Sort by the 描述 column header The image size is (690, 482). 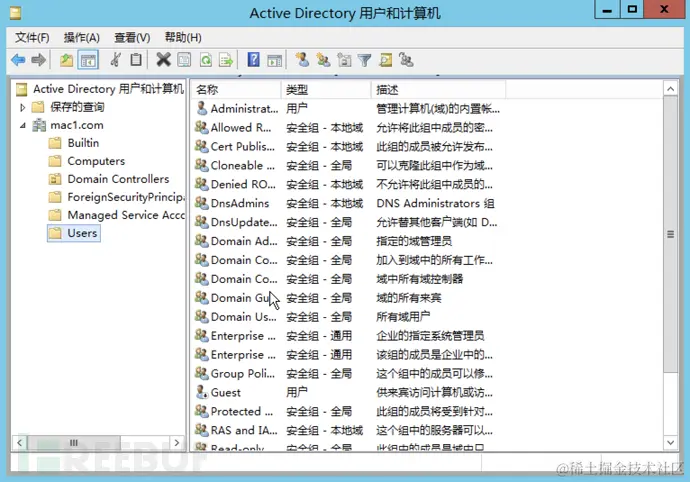click(x=439, y=90)
